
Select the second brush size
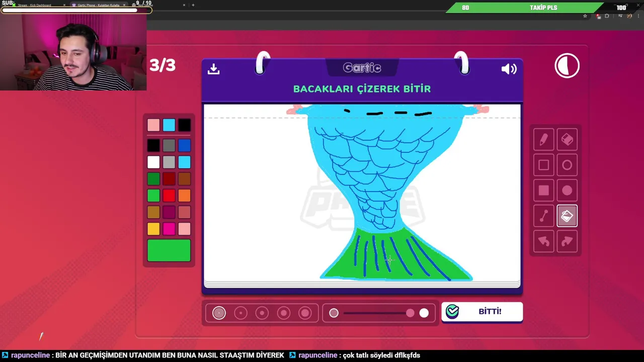click(240, 313)
